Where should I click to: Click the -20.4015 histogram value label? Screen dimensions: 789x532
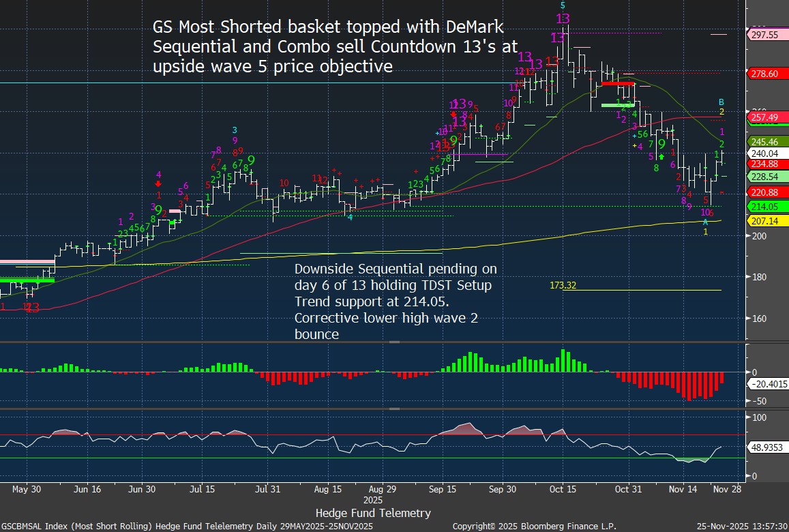click(x=769, y=384)
